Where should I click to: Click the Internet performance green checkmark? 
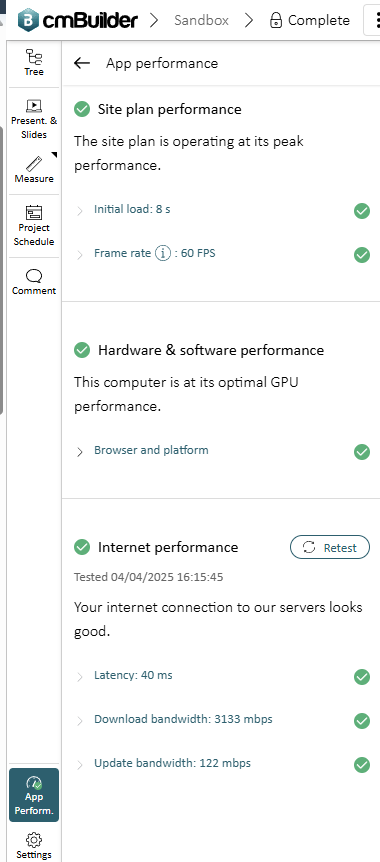click(82, 548)
